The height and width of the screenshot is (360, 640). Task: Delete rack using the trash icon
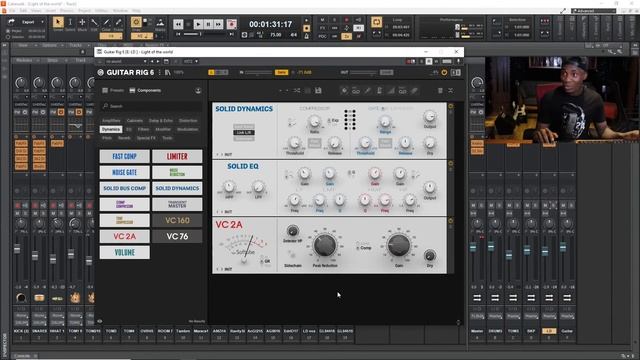(x=440, y=91)
